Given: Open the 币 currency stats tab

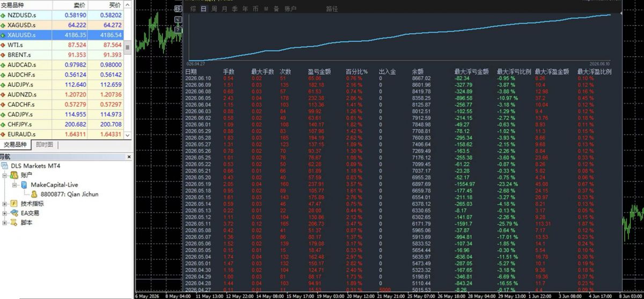Looking at the screenshot, I should (255, 9).
